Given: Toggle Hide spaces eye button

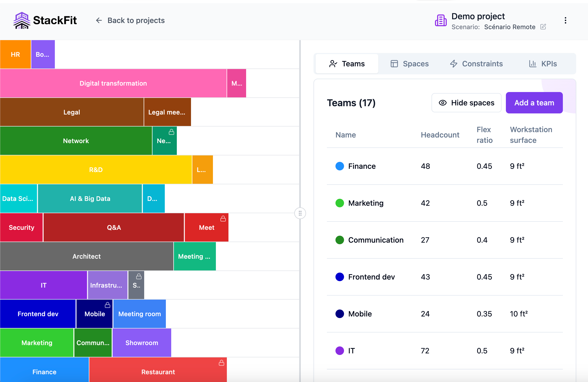Looking at the screenshot, I should pos(466,103).
